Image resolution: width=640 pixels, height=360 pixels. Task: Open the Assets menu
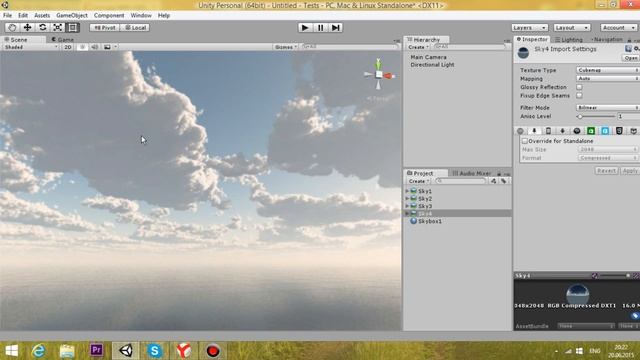[x=42, y=16]
